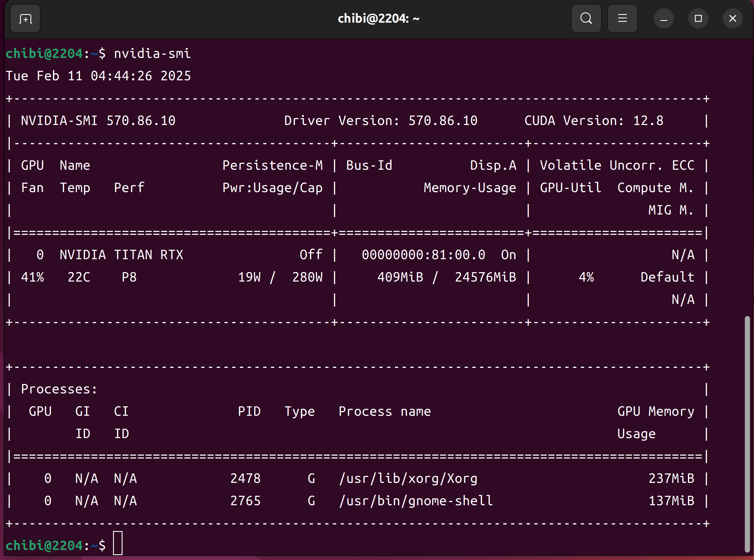Open a new terminal tab
Screen dimensions: 754x560
coord(26,19)
